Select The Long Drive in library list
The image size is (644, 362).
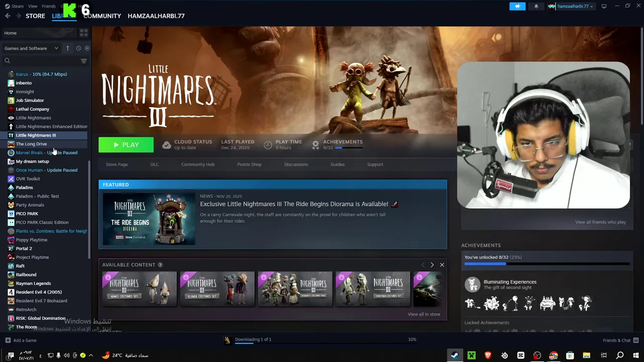point(31,144)
